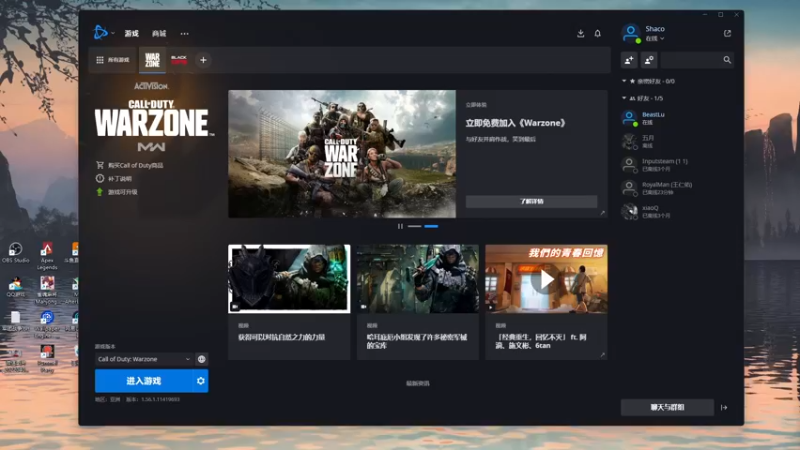The image size is (800, 450).
Task: Play the 我們的青春回憶 video
Action: [x=546, y=279]
